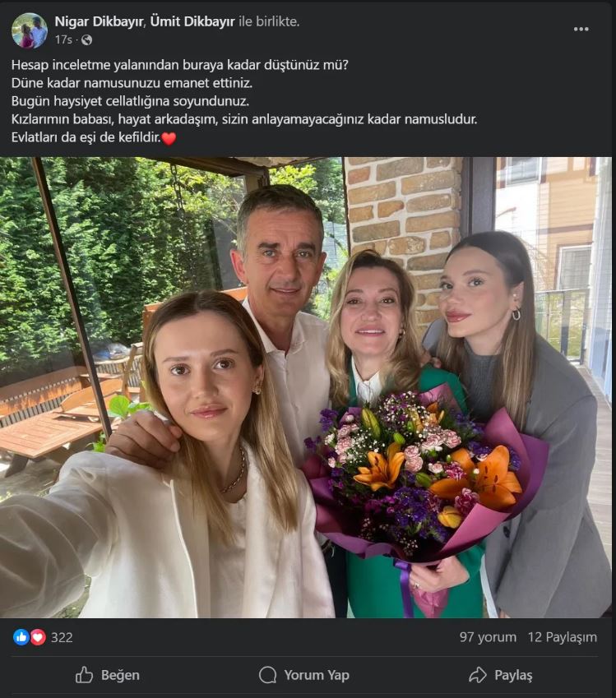This screenshot has width=616, height=698.
Task: Click the thumbs-up outline icon beside Beğen
Action: pyautogui.click(x=84, y=675)
